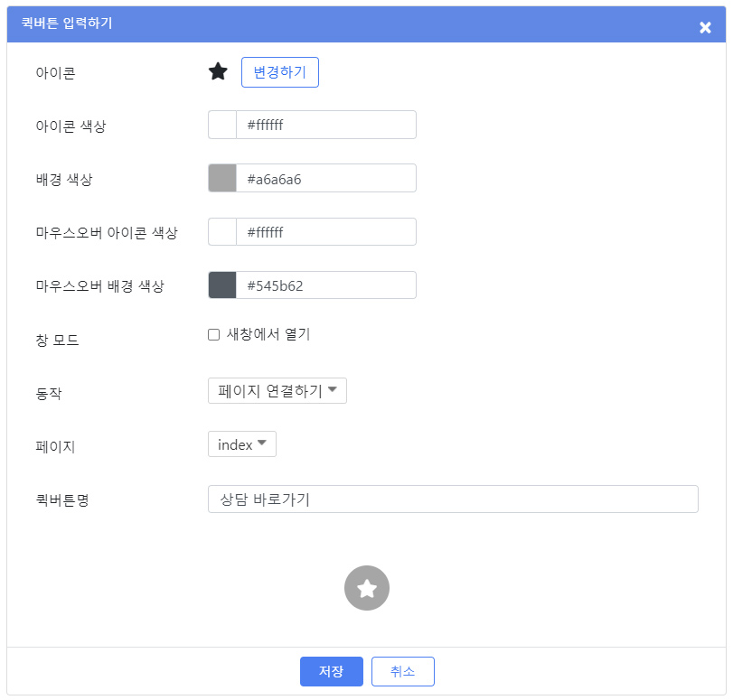
Task: Click the 마우스오버 아이콘 색상 #ffffff field
Action: tap(326, 232)
